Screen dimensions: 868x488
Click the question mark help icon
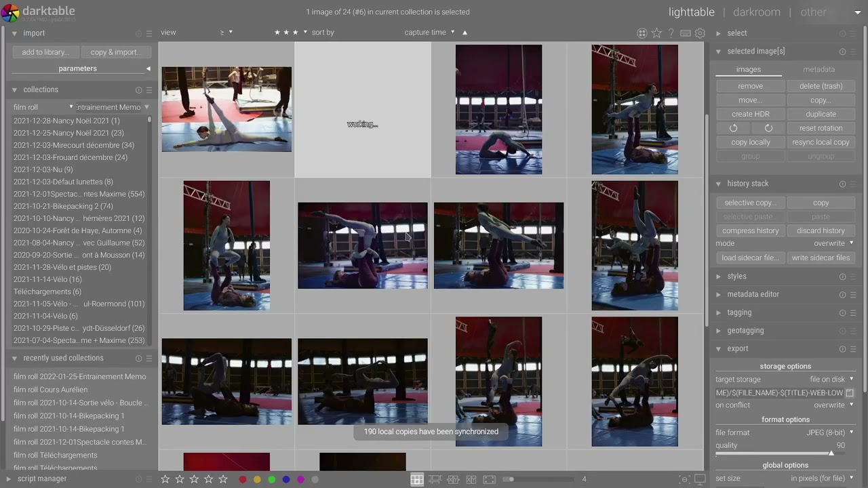[x=671, y=33]
